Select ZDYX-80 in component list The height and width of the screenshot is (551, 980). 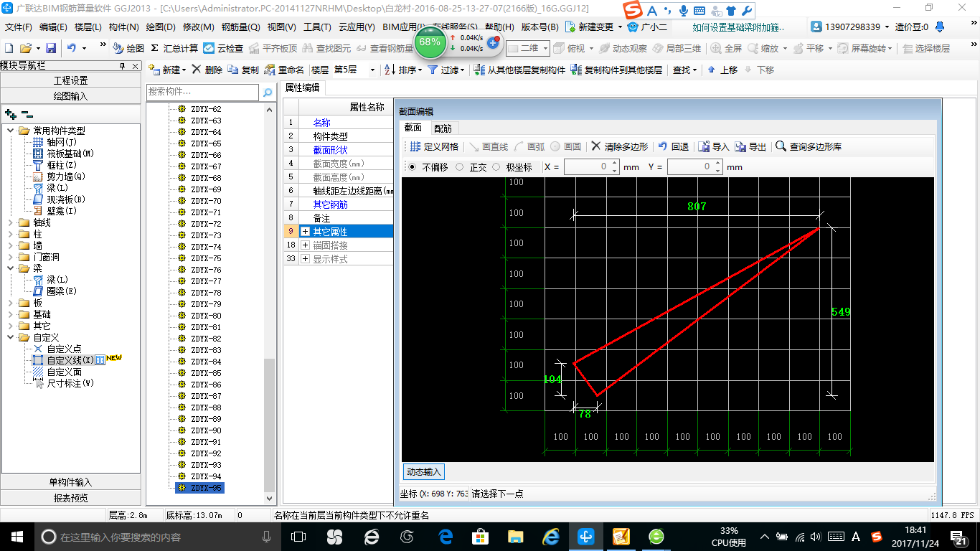click(x=206, y=316)
